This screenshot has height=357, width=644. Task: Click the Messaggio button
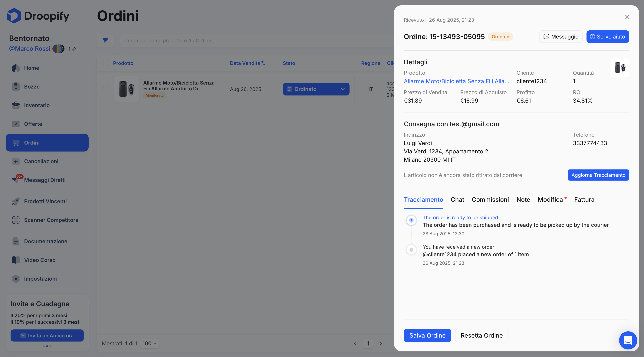pos(561,37)
